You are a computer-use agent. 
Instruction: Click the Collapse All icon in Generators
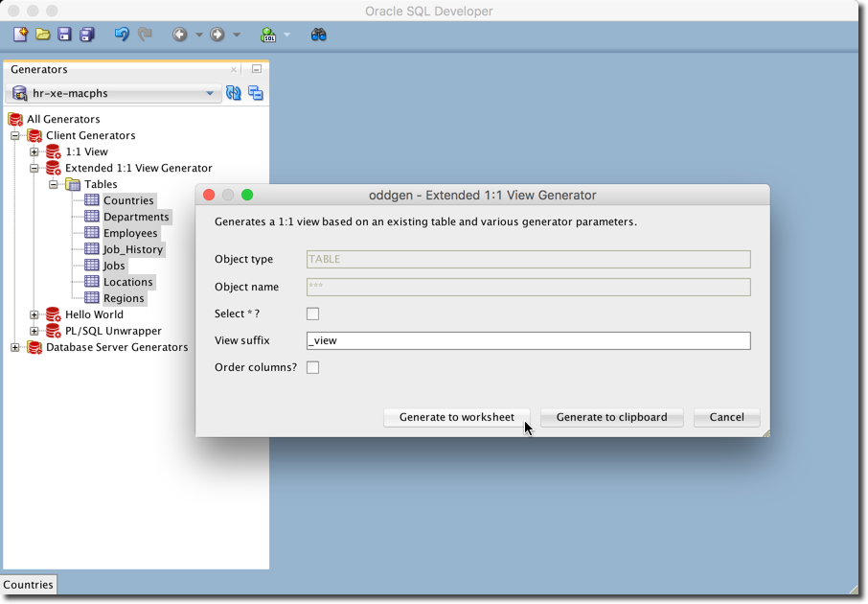pos(255,93)
